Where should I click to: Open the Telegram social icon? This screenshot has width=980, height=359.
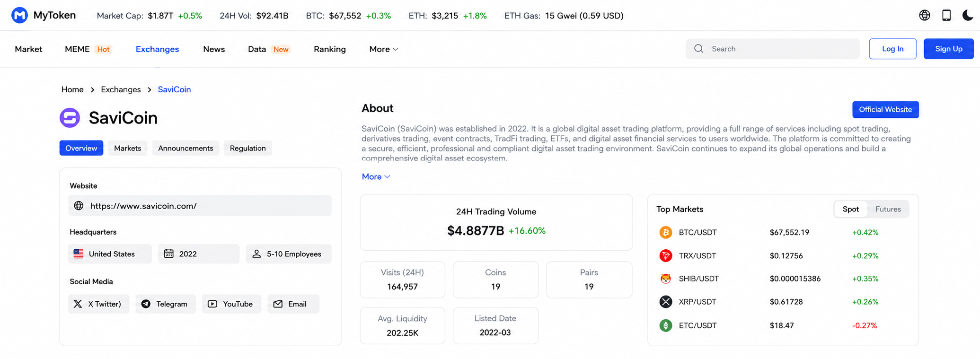[146, 304]
